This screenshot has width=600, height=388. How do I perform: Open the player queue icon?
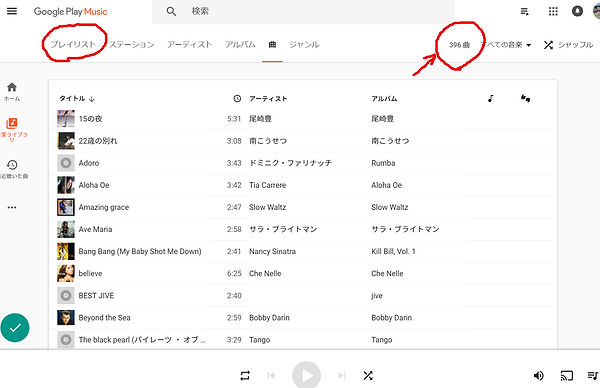click(x=593, y=376)
